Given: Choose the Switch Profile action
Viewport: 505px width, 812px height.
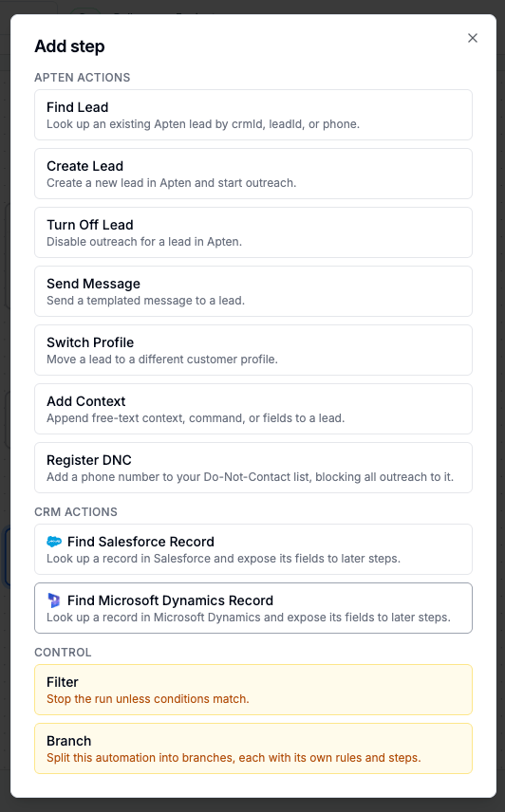Looking at the screenshot, I should [253, 350].
